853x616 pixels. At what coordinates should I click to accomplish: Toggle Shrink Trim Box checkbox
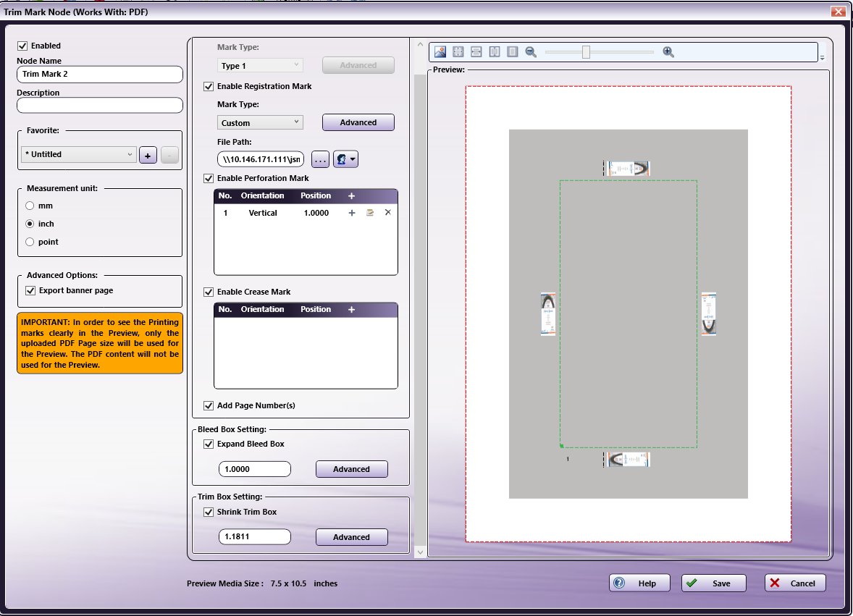[x=209, y=512]
